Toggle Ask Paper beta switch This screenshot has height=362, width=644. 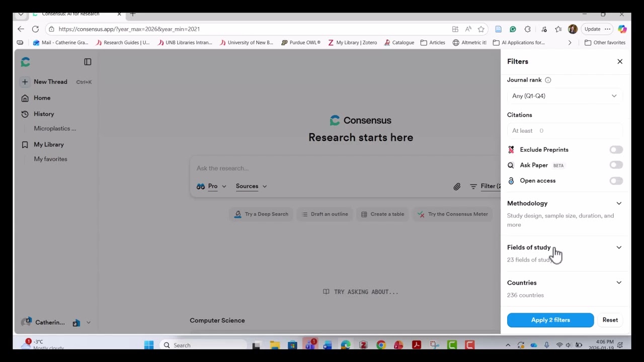(616, 165)
